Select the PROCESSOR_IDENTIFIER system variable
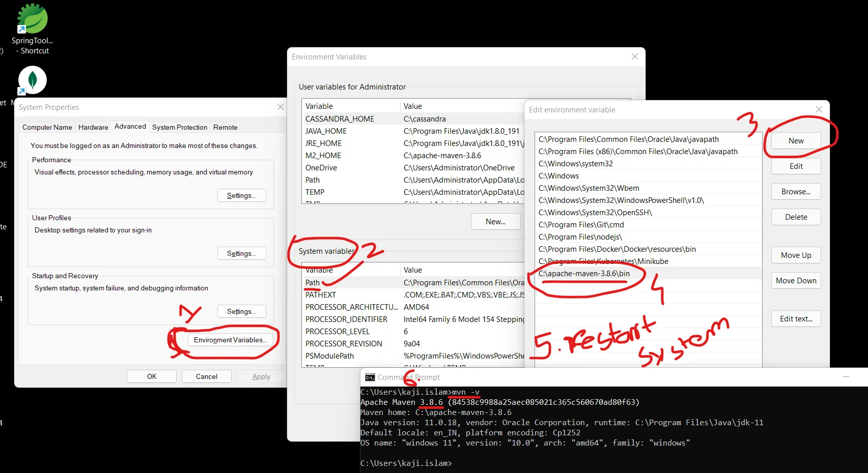Image resolution: width=868 pixels, height=473 pixels. 413,319
